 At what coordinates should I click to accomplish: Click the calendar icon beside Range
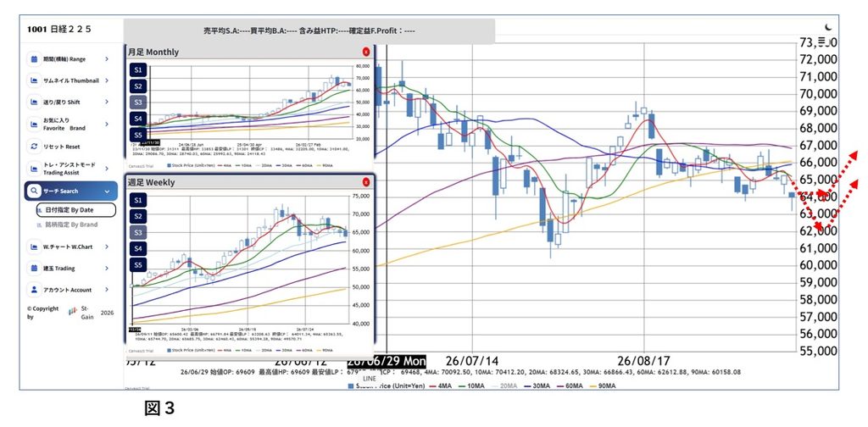pyautogui.click(x=34, y=59)
